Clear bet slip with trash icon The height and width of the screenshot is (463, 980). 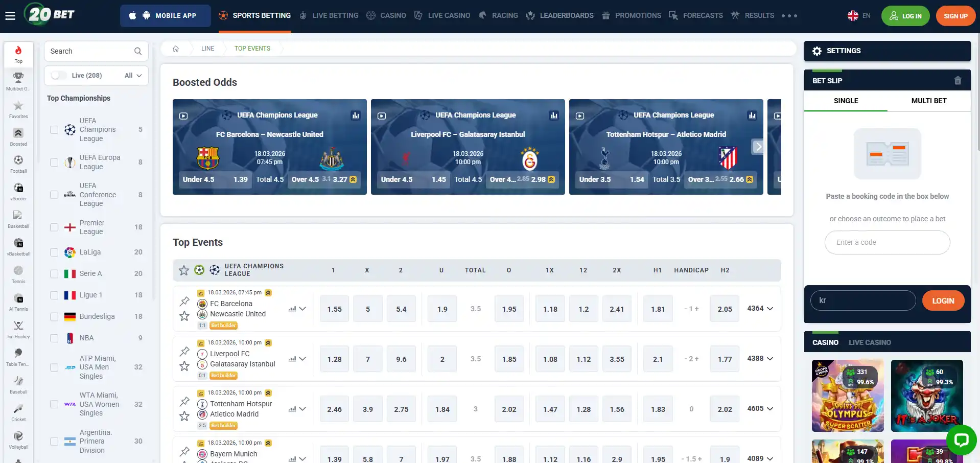958,81
